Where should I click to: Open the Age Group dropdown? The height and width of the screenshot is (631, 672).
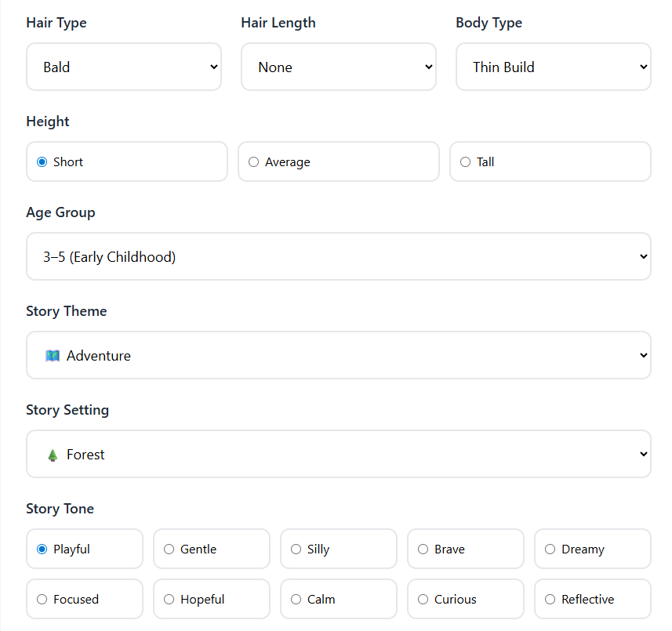[x=338, y=256]
